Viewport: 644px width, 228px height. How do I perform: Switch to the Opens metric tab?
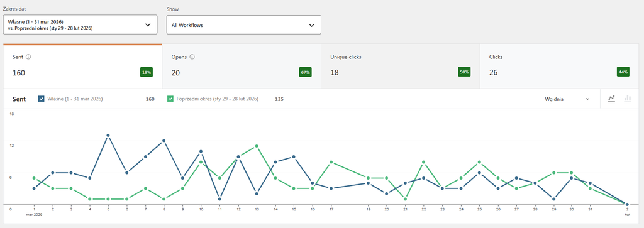[241, 67]
